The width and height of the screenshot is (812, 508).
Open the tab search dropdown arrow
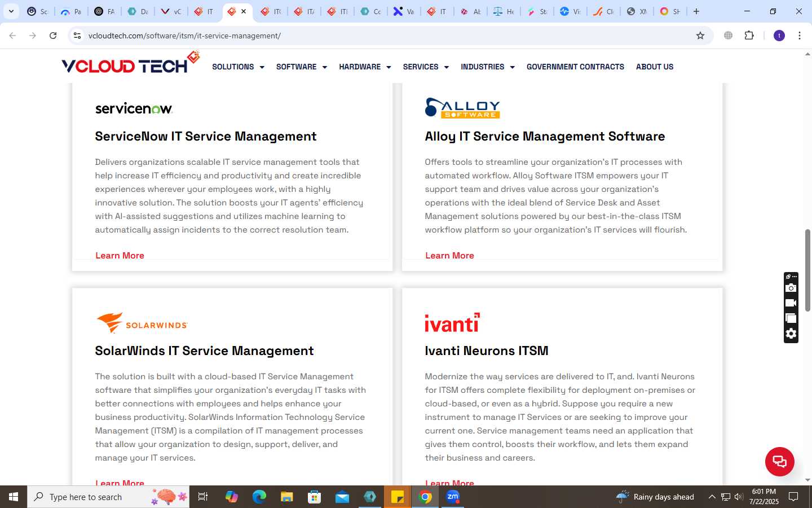[x=11, y=11]
